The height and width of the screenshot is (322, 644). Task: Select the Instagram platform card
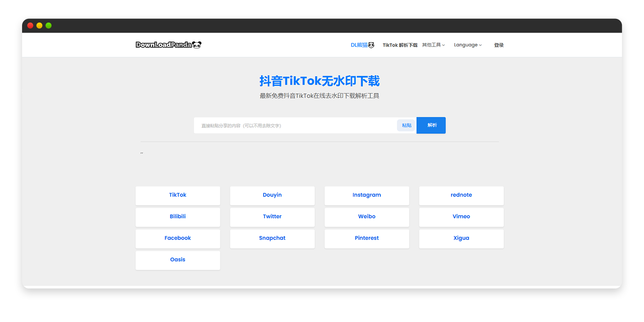tap(367, 195)
